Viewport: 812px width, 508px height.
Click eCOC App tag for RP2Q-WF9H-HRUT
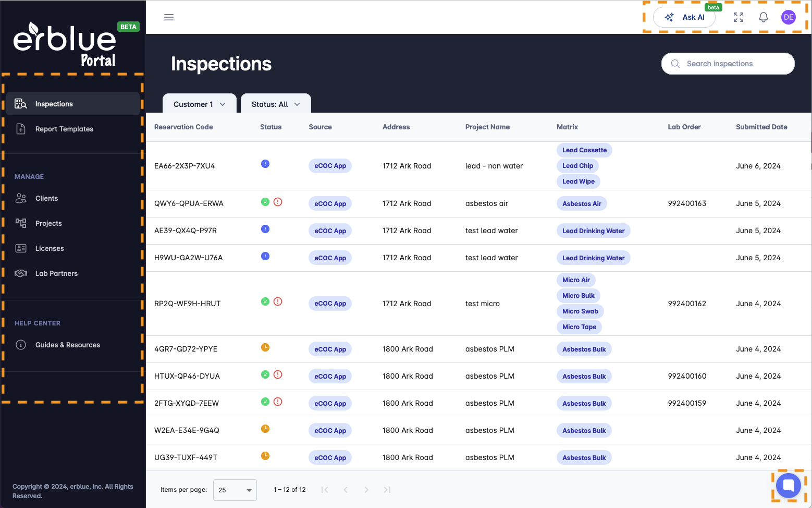click(x=330, y=304)
